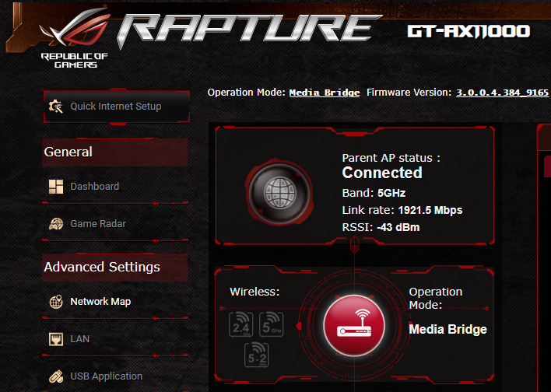Click the 5-2 wireless band icon
Viewport: 551px width, 392px height.
[257, 355]
